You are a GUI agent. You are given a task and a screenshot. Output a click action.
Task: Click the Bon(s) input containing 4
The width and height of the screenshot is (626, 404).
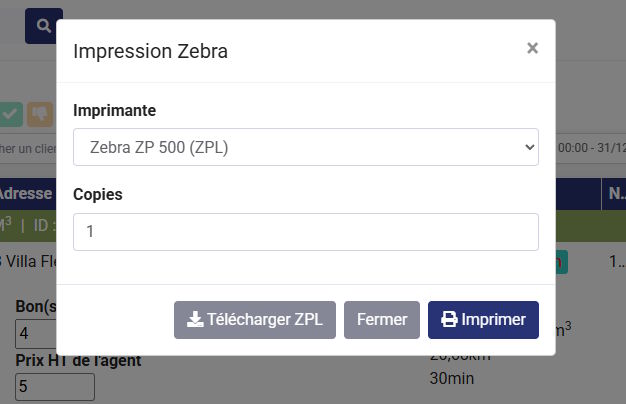(54, 334)
